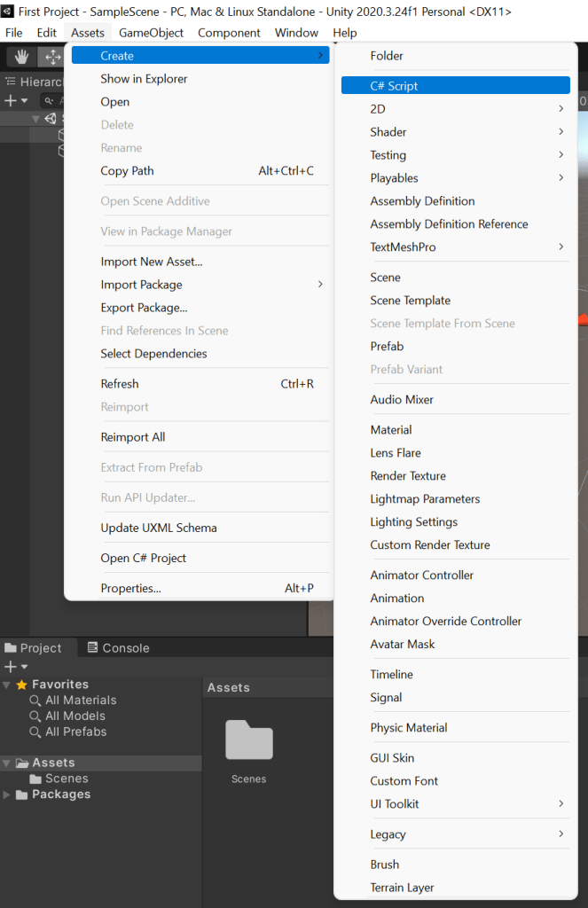Collapse the scene in Hierarchy
This screenshot has height=908, width=588.
coord(35,119)
